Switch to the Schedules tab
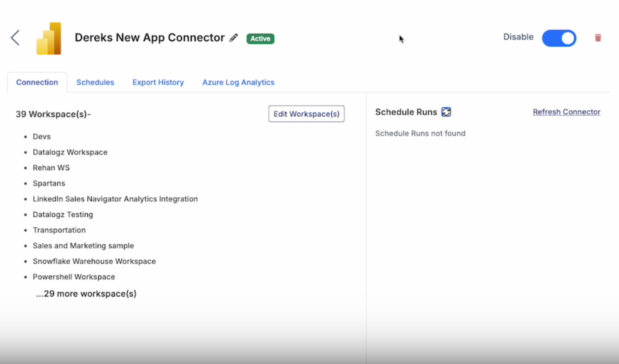The image size is (619, 364). point(95,82)
